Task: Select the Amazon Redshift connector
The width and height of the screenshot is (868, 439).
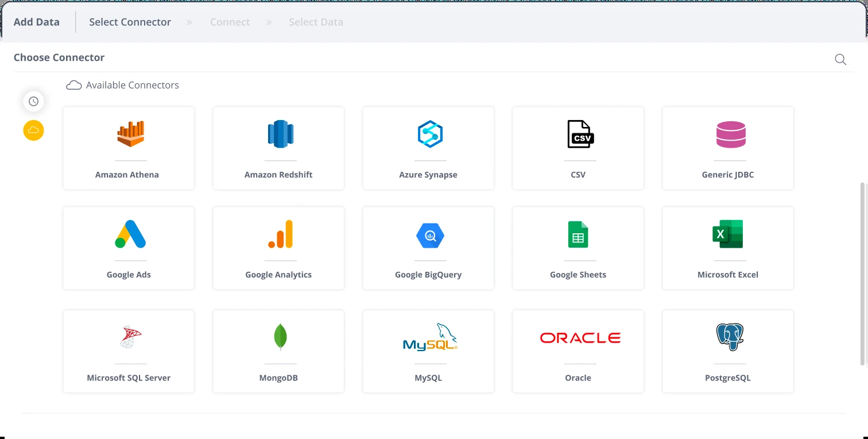Action: point(278,148)
